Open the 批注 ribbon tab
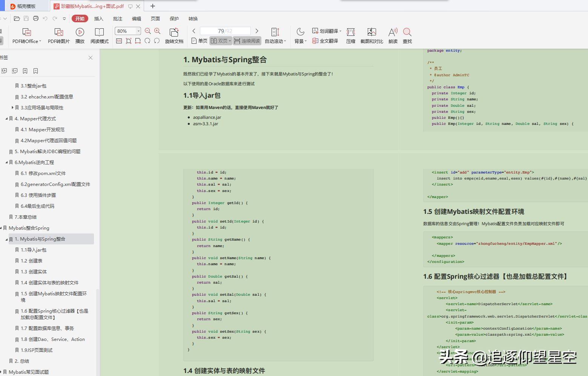588x376 pixels. [x=117, y=18]
